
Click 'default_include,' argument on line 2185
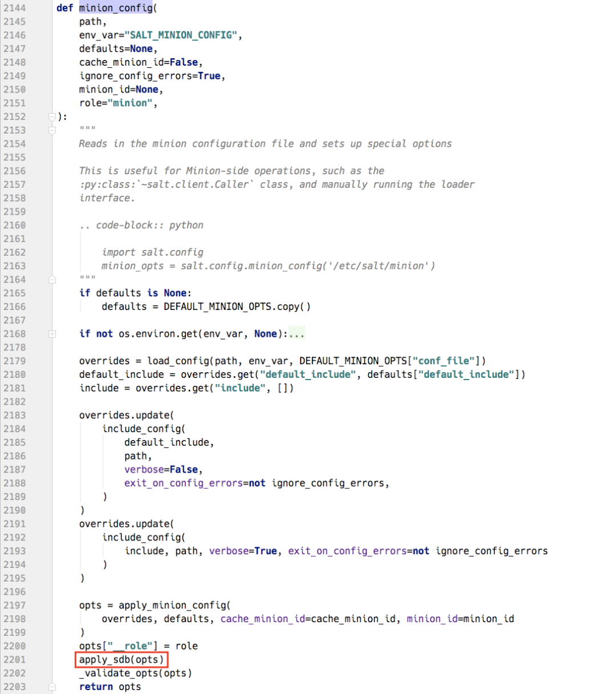pyautogui.click(x=169, y=442)
